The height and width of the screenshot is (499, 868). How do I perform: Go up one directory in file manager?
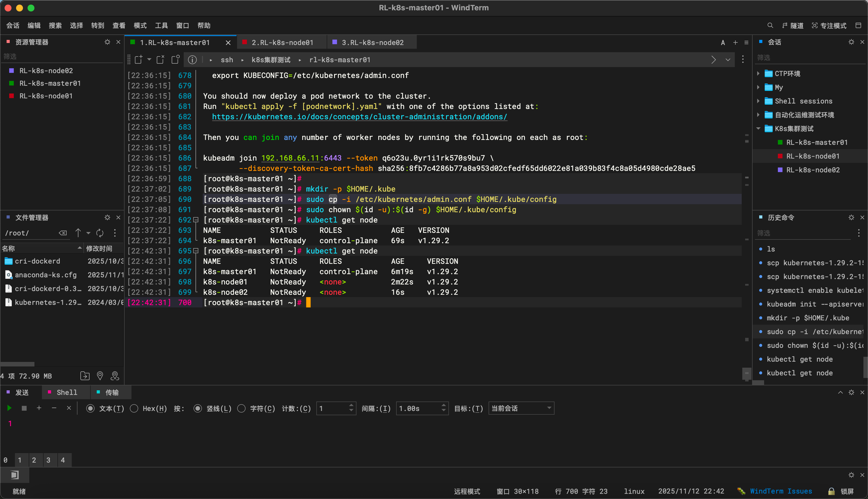click(78, 233)
